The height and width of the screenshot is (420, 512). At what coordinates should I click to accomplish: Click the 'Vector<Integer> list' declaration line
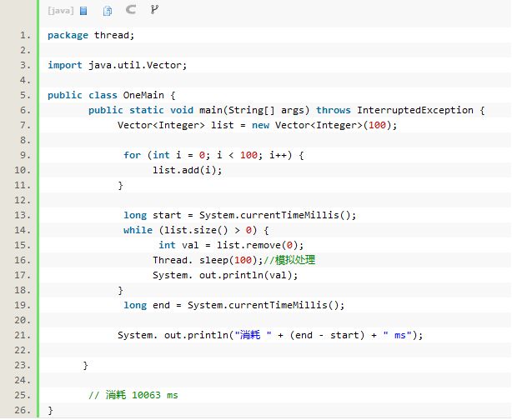pos(258,125)
